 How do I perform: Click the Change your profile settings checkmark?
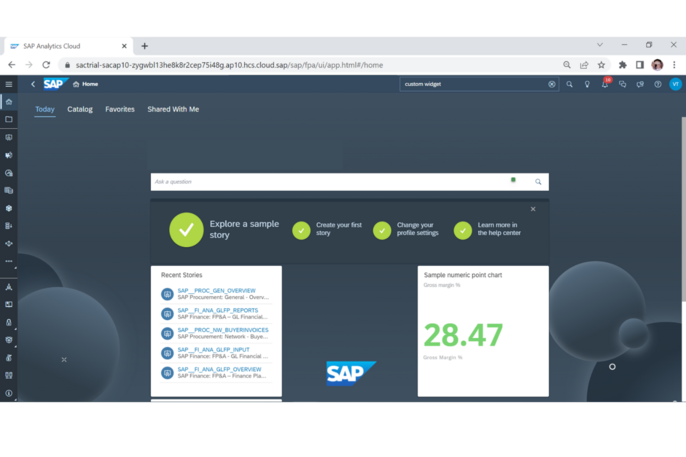tap(382, 230)
